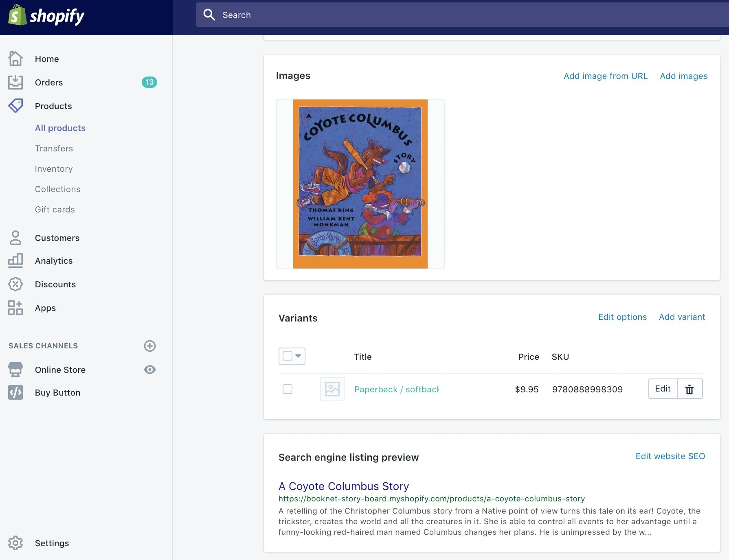729x560 pixels.
Task: View the online store via eye icon
Action: [x=150, y=370]
